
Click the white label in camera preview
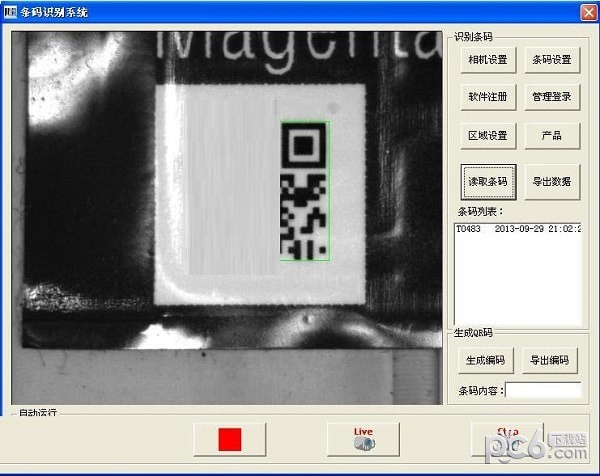220,200
